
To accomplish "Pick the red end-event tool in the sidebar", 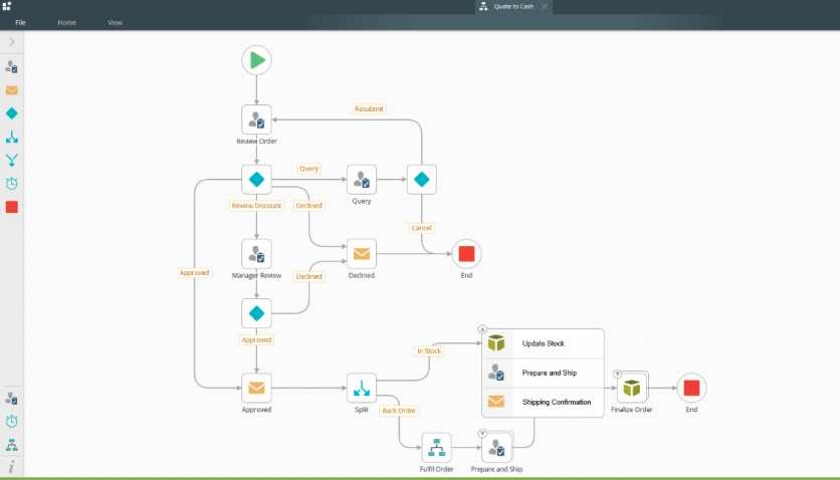I will pos(12,207).
